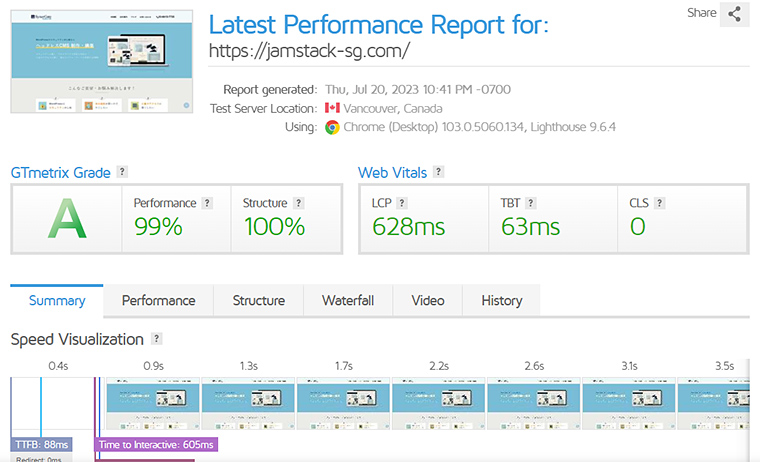This screenshot has height=462, width=760.
Task: Click the TTFB 88ms marker label
Action: click(42, 445)
